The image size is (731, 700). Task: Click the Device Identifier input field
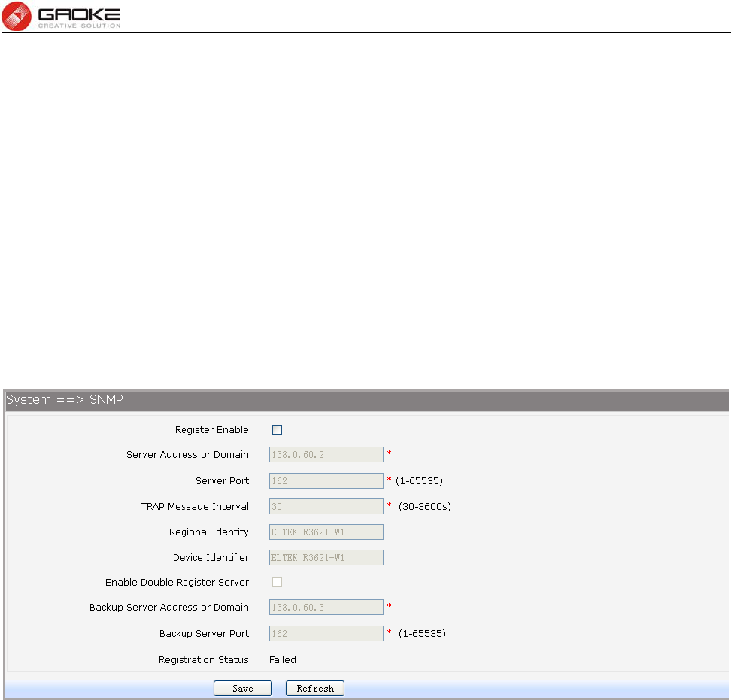(326, 557)
